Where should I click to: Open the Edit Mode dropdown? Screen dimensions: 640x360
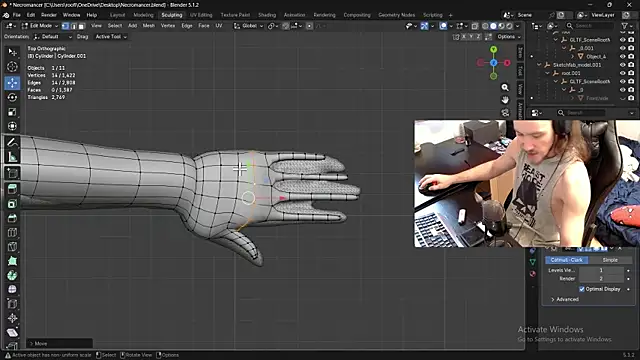(x=40, y=26)
